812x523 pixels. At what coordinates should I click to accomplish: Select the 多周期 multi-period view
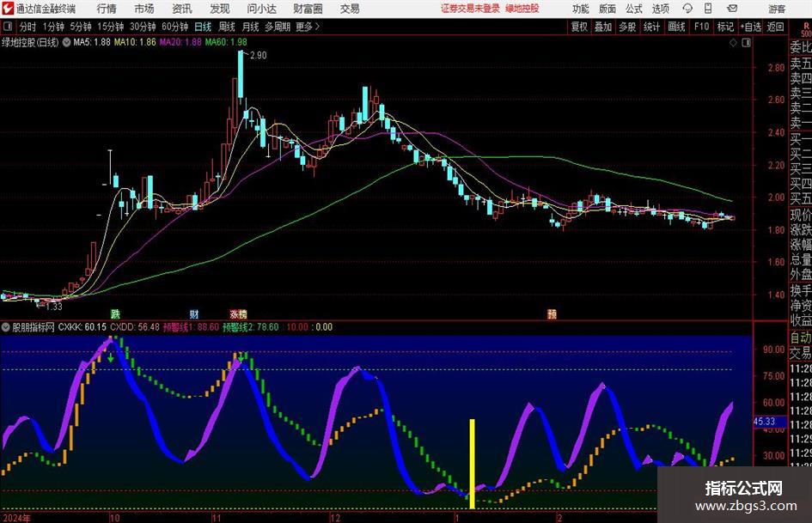(278, 27)
